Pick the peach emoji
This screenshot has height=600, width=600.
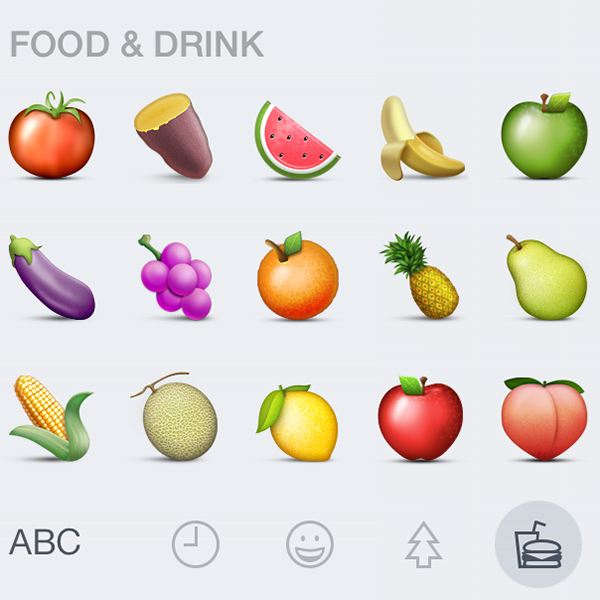click(x=544, y=419)
